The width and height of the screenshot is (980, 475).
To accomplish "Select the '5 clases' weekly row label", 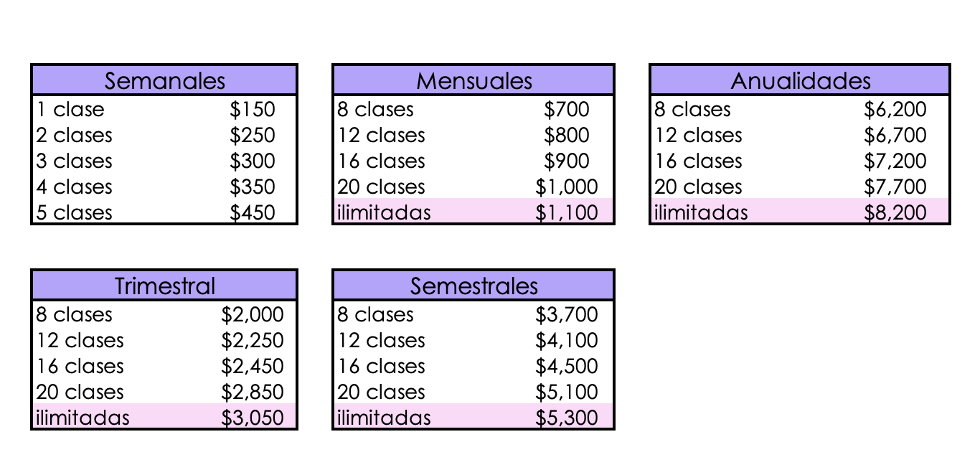I will click(x=75, y=213).
